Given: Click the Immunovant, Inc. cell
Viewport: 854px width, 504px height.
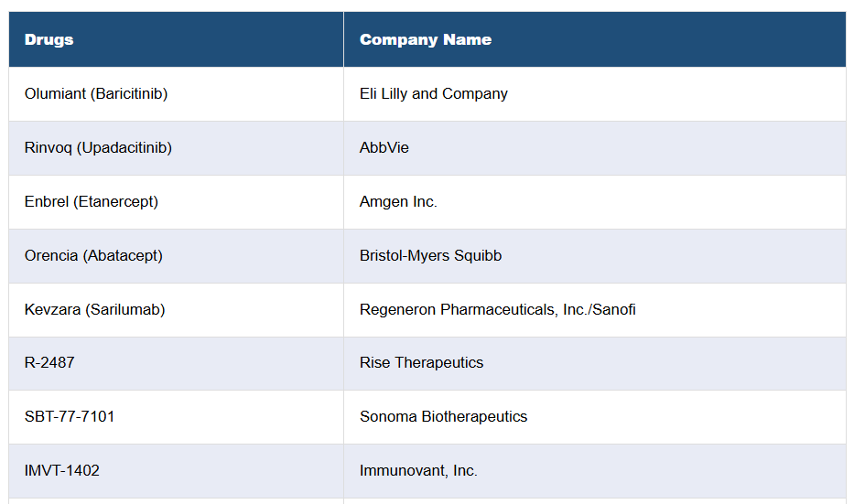Looking at the screenshot, I should [418, 470].
